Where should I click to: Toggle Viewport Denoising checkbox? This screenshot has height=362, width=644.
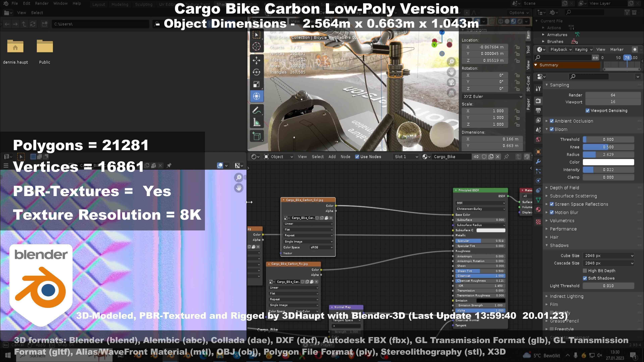point(587,111)
